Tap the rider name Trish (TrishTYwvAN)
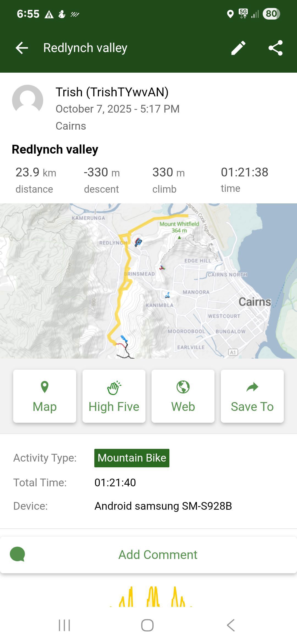Image resolution: width=297 pixels, height=644 pixels. click(x=112, y=92)
